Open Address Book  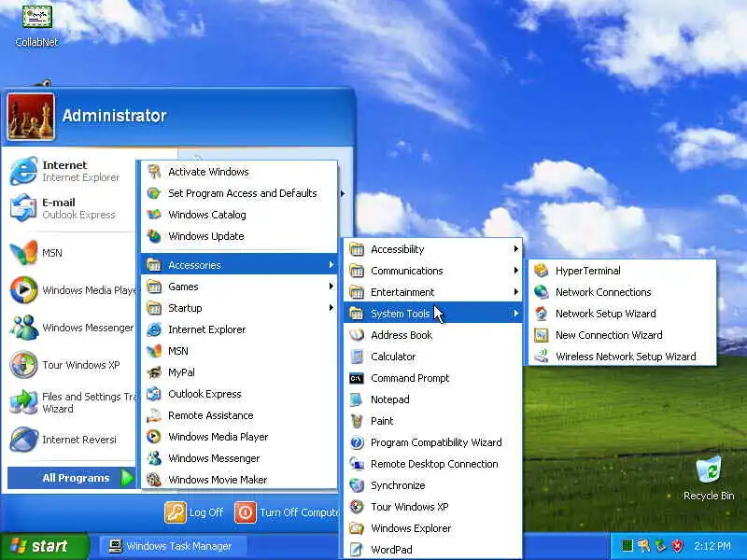click(433, 335)
